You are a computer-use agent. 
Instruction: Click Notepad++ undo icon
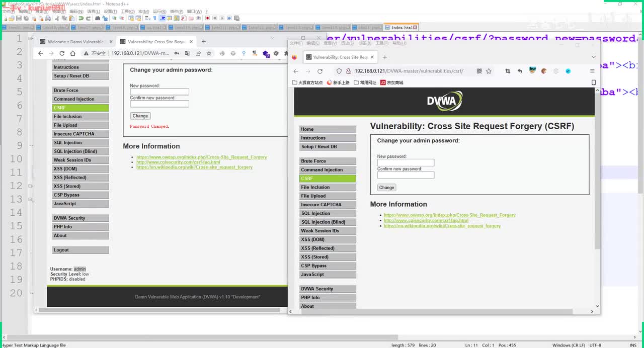pos(81,18)
